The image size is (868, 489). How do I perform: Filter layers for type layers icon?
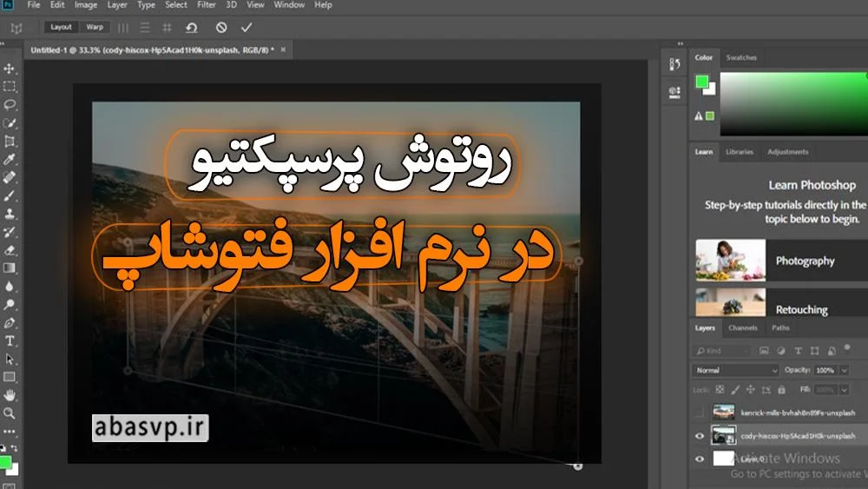[798, 351]
